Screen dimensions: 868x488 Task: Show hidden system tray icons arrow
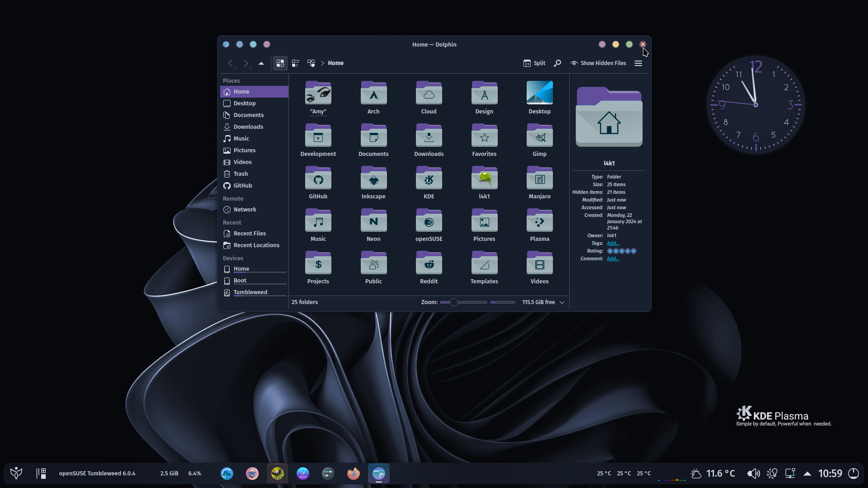807,474
